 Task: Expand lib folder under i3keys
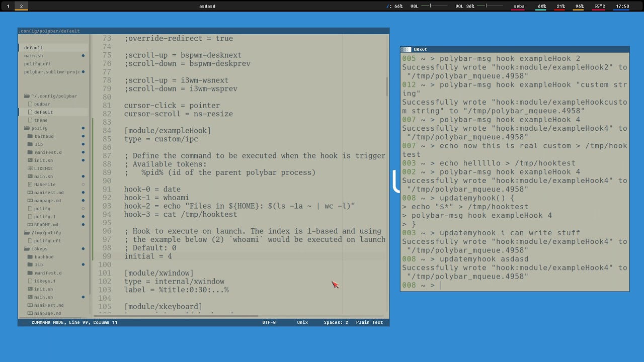(39, 265)
